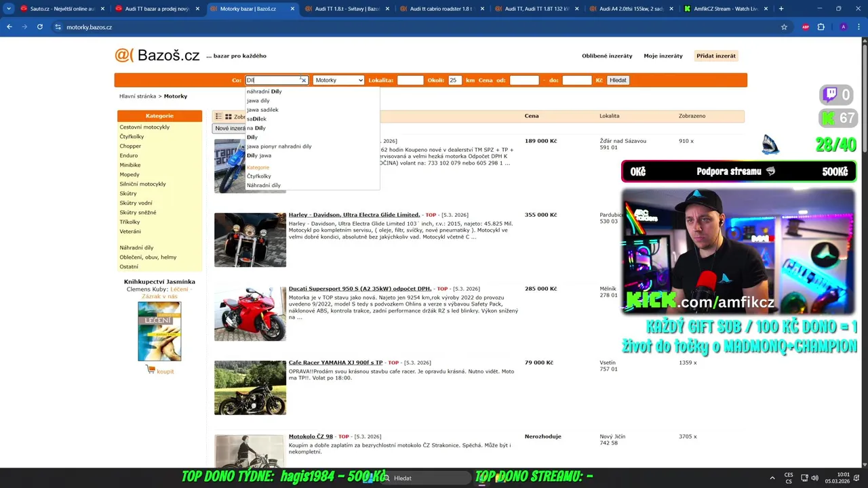Viewport: 868px width, 488px height.
Task: Click the Harley-Davidson motorcycle thumbnail
Action: (250, 239)
